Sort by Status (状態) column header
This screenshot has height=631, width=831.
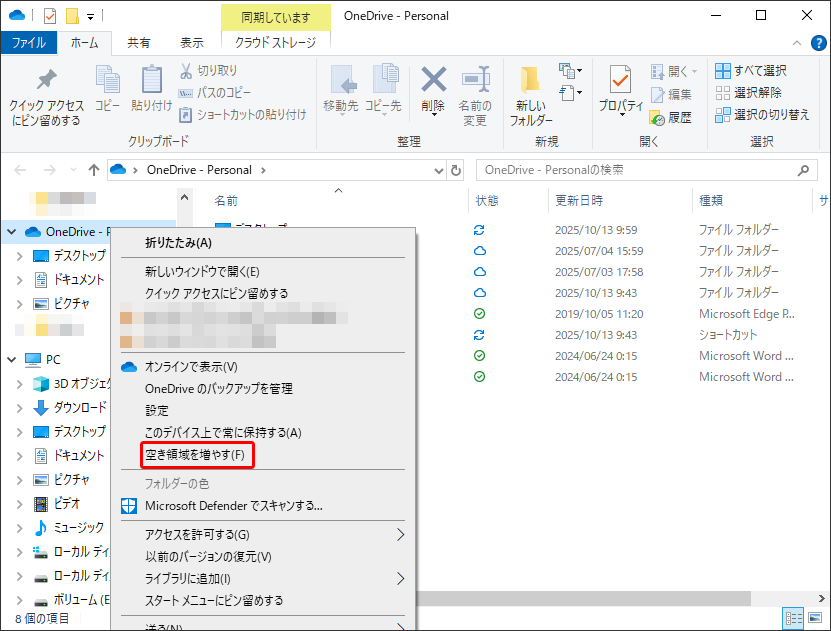487,201
